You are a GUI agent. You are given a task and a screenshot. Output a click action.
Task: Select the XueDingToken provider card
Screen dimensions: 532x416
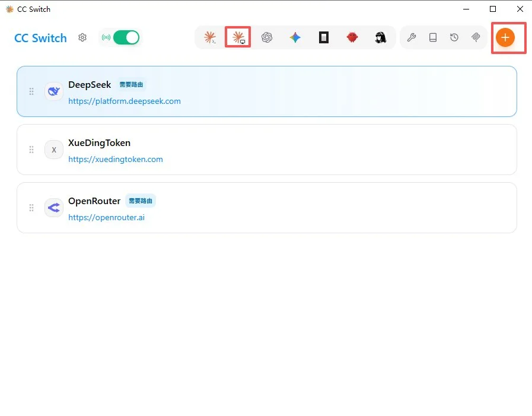[267, 150]
